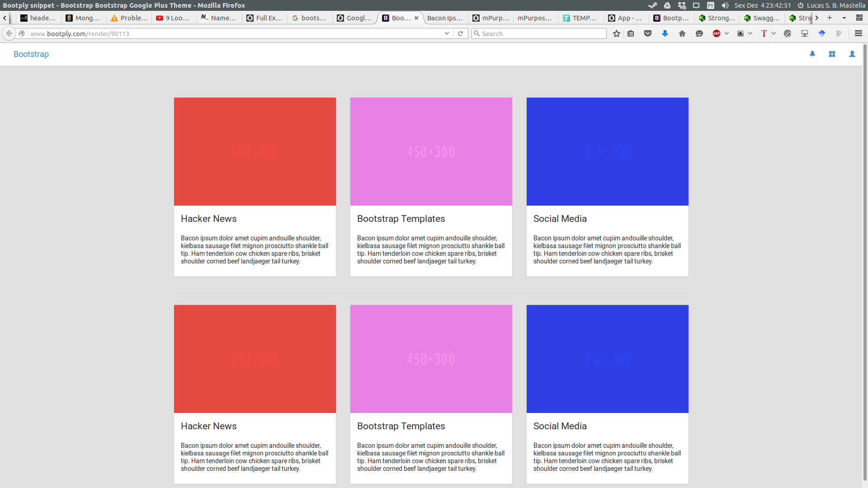This screenshot has height=488, width=868.
Task: Go back to the previous page
Action: click(9, 33)
